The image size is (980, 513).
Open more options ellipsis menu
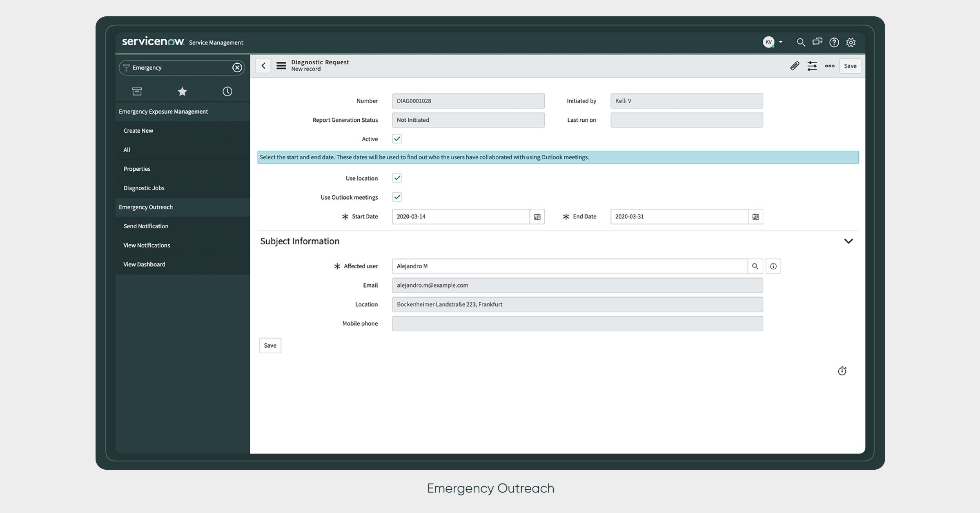point(829,66)
